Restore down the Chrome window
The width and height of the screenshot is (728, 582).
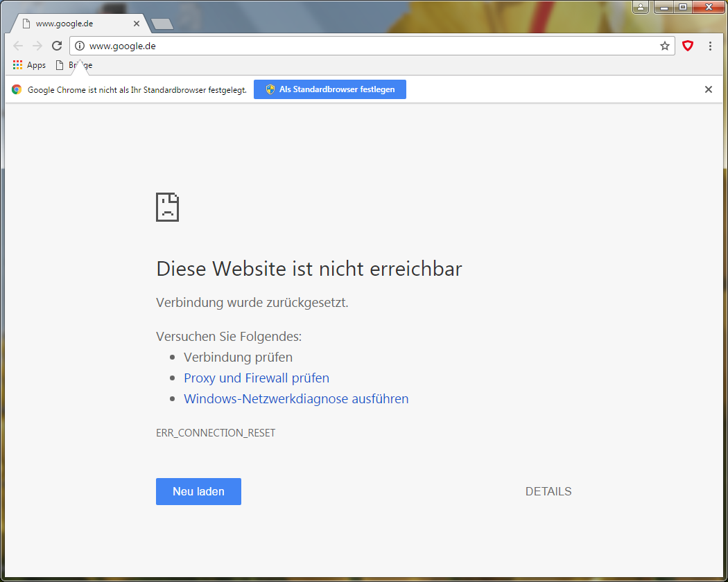[x=683, y=7]
